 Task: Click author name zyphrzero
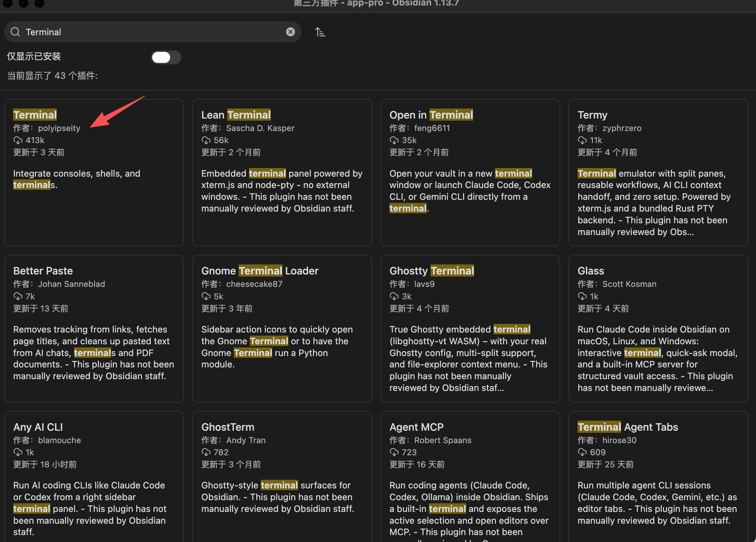tap(622, 128)
